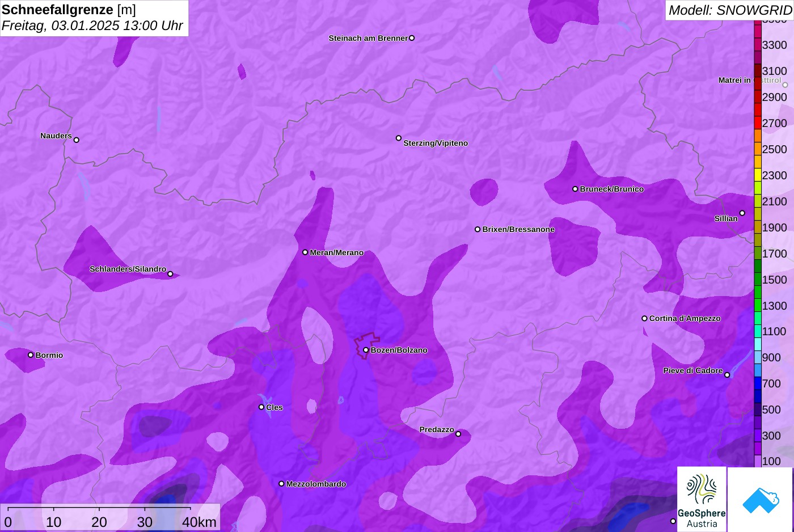Select the "Brixen/Bressanone" label text

click(518, 229)
